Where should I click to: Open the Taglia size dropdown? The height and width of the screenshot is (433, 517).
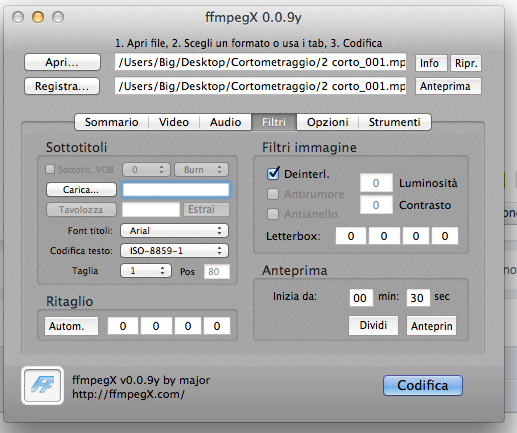[146, 271]
